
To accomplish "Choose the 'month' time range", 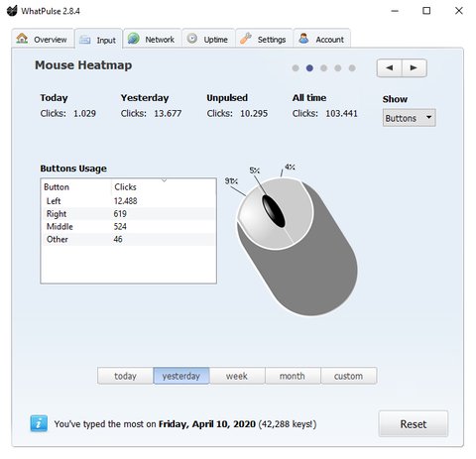I will pyautogui.click(x=293, y=376).
